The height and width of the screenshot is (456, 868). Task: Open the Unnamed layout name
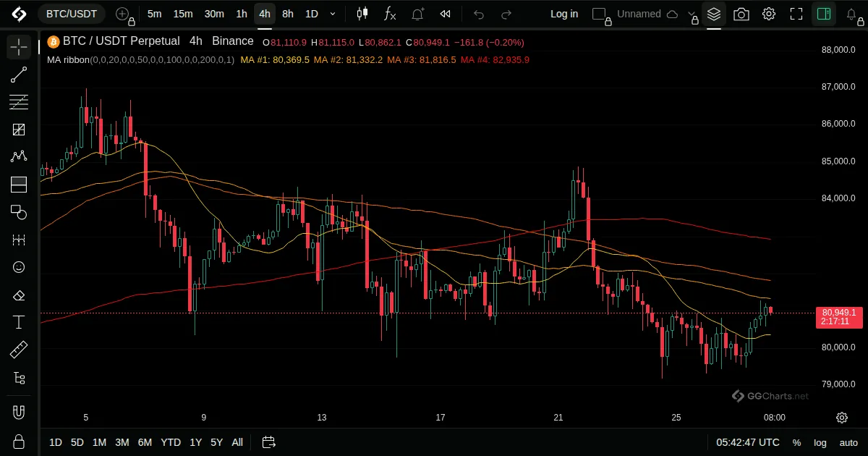(x=639, y=14)
